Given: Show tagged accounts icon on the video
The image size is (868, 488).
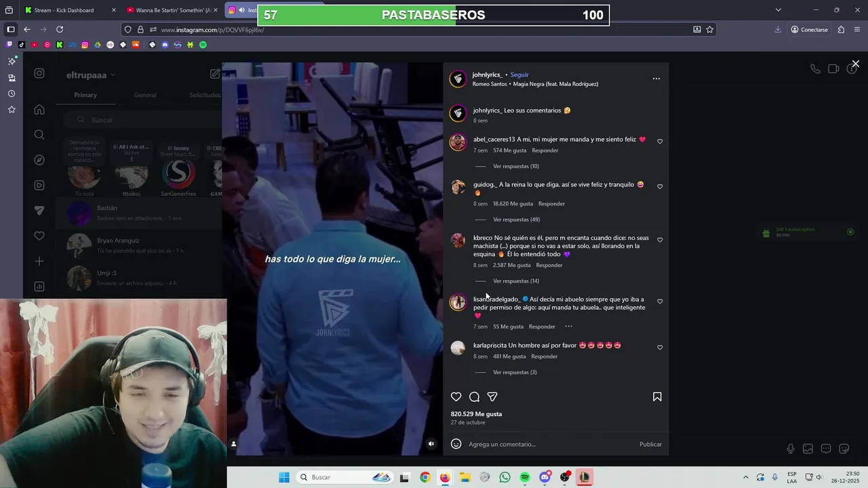Looking at the screenshot, I should (234, 444).
